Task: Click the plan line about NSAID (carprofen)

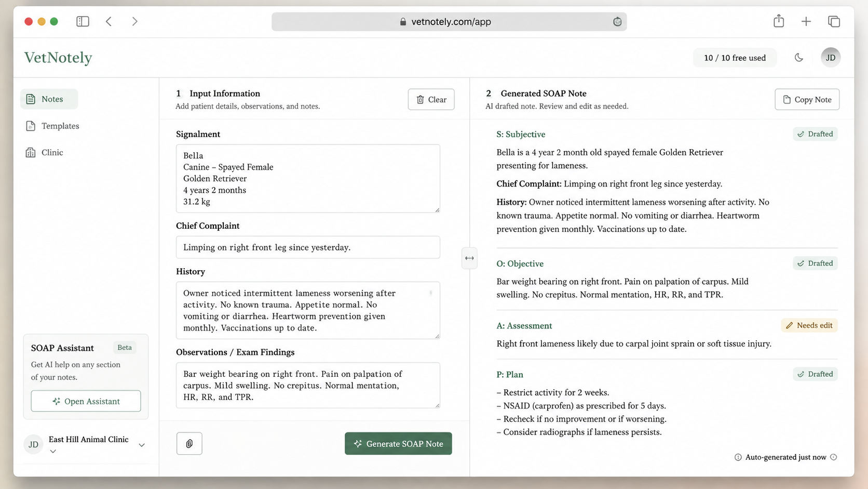Action: coord(581,406)
